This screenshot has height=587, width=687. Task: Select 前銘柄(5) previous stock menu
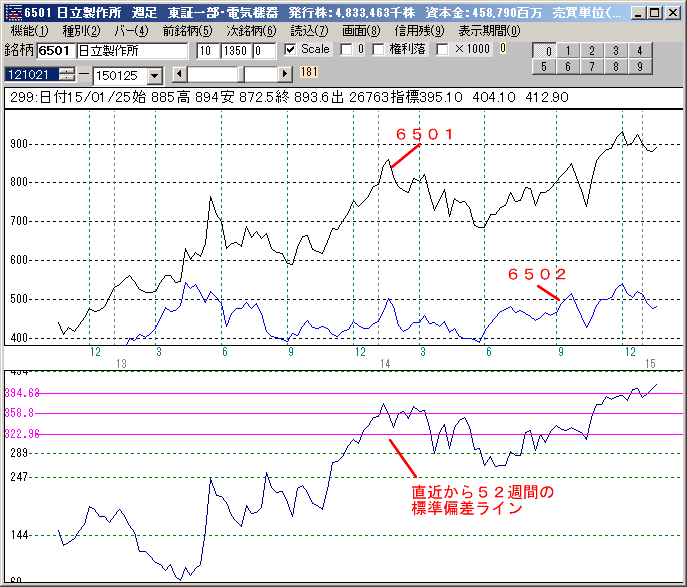(188, 31)
